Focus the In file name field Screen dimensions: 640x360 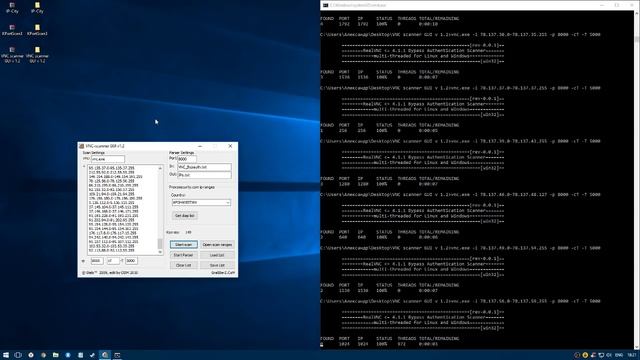[204, 167]
